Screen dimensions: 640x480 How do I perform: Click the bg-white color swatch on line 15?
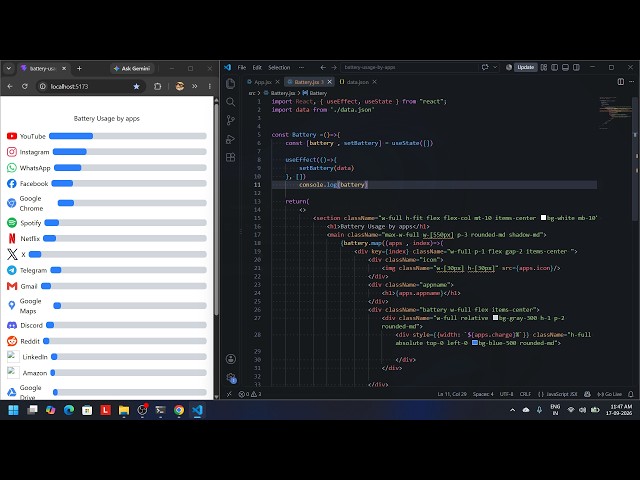(x=543, y=218)
